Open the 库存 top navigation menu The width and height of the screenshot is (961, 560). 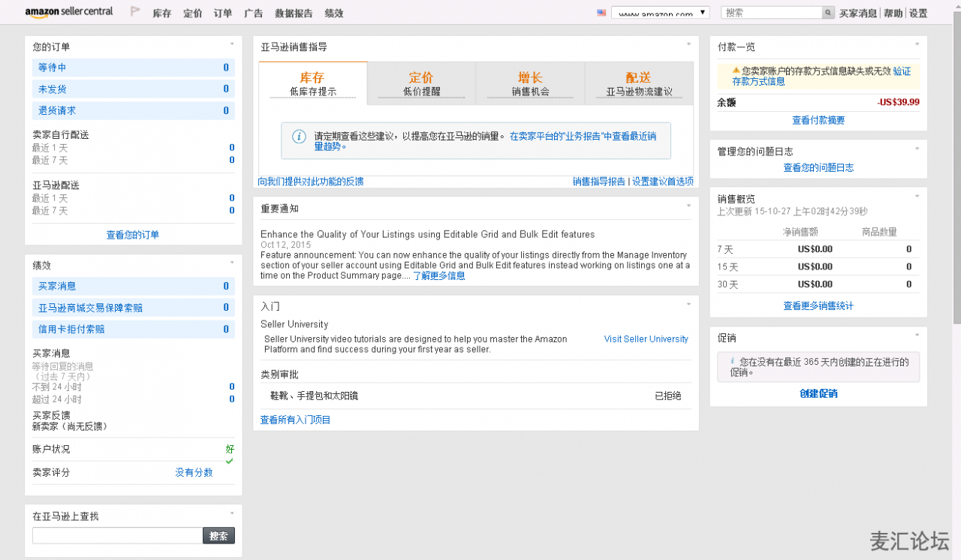click(162, 14)
